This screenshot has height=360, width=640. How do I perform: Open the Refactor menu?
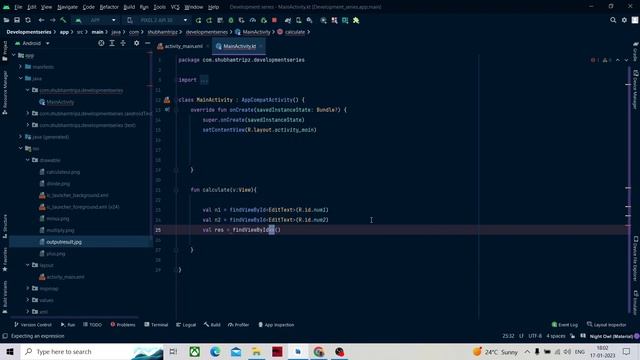[x=109, y=7]
